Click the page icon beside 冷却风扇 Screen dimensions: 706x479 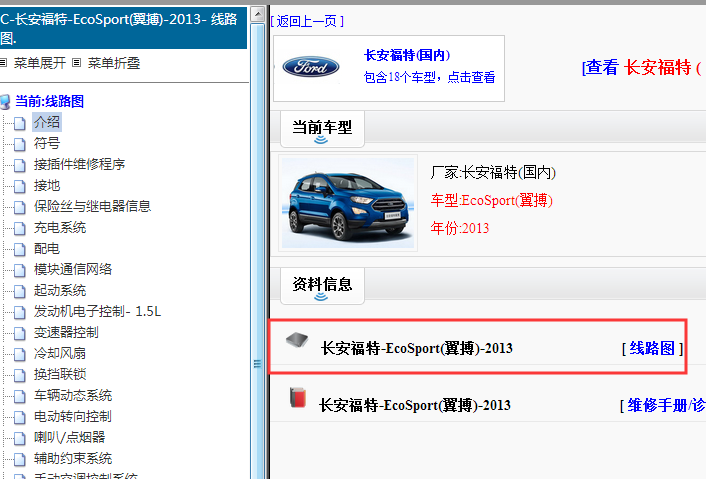[19, 354]
